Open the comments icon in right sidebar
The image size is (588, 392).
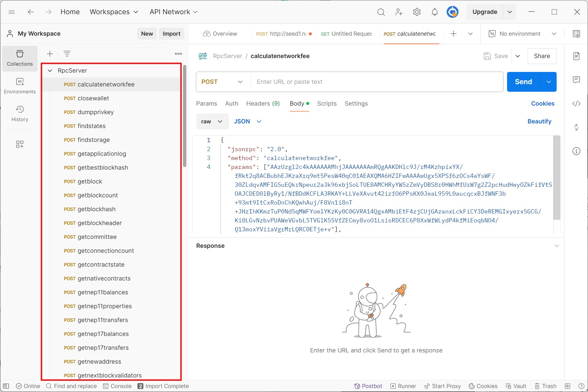[576, 80]
